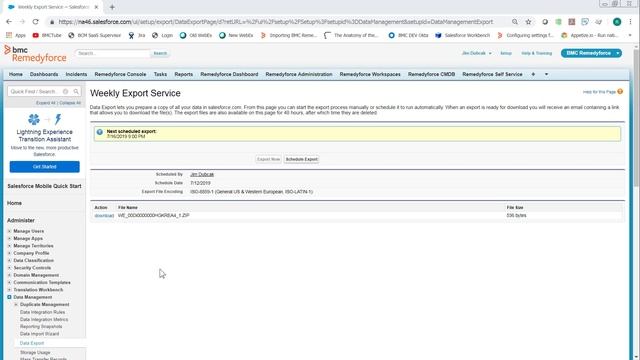
Task: Switch to the Remedyforce Administration tab
Action: click(299, 74)
